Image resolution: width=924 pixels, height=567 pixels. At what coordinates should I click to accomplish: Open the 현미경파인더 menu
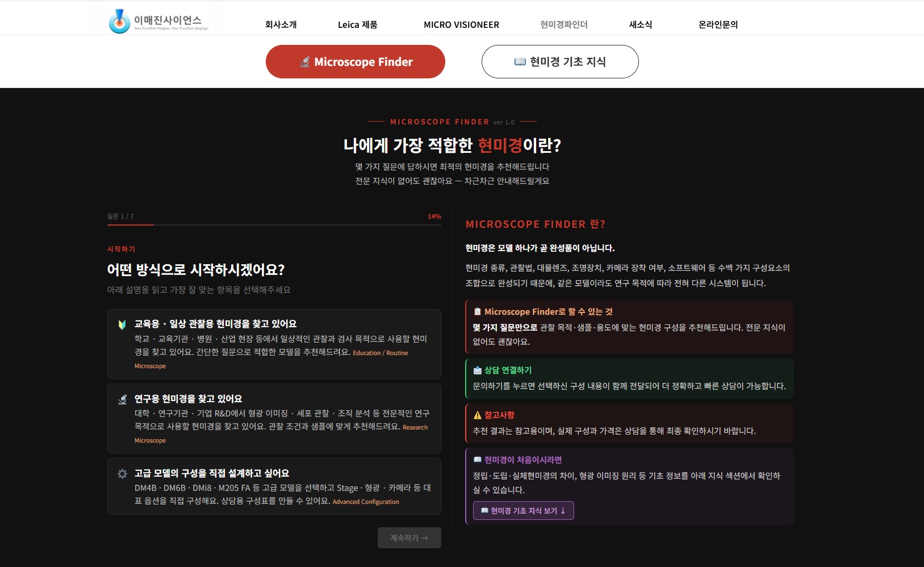564,24
